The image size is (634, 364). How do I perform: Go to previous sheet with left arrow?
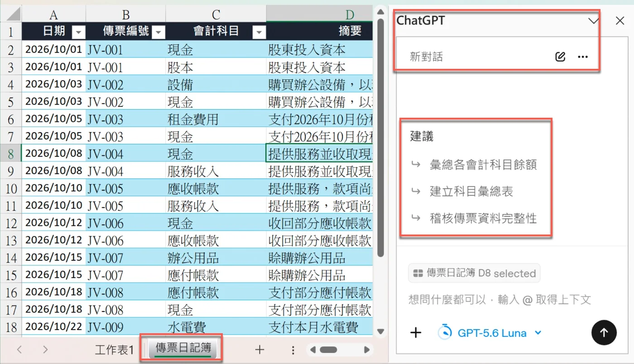(x=19, y=350)
